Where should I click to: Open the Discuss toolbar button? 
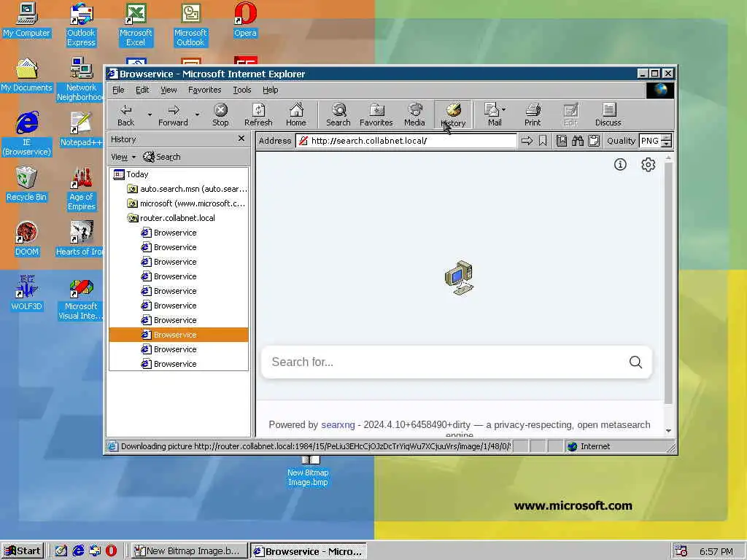[608, 114]
